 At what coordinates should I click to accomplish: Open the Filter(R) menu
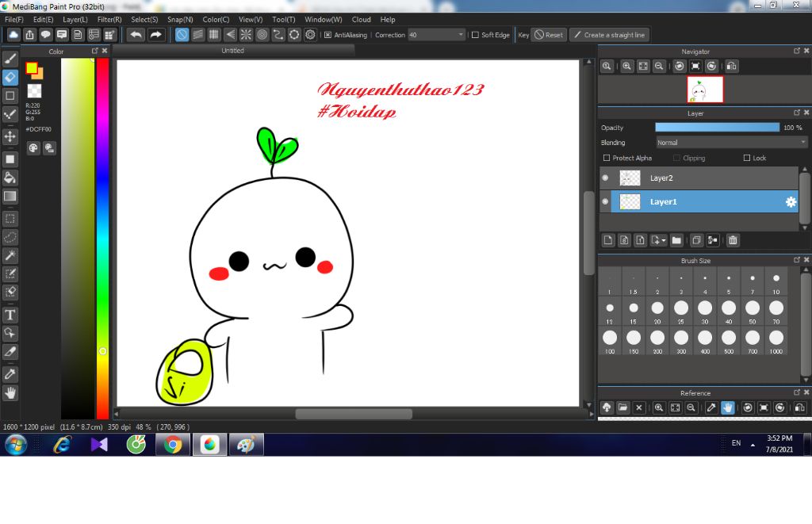pyautogui.click(x=109, y=19)
